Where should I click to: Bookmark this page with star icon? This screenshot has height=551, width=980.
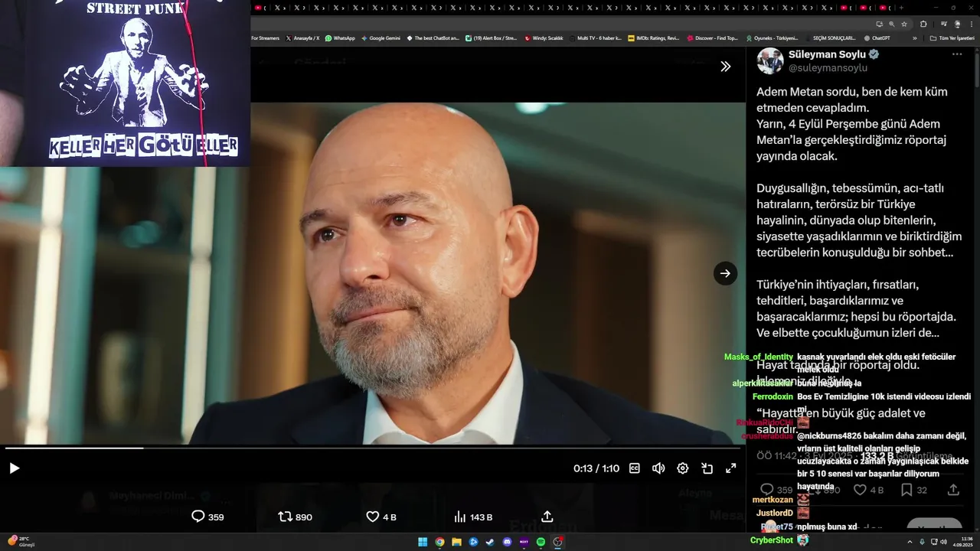click(x=904, y=24)
